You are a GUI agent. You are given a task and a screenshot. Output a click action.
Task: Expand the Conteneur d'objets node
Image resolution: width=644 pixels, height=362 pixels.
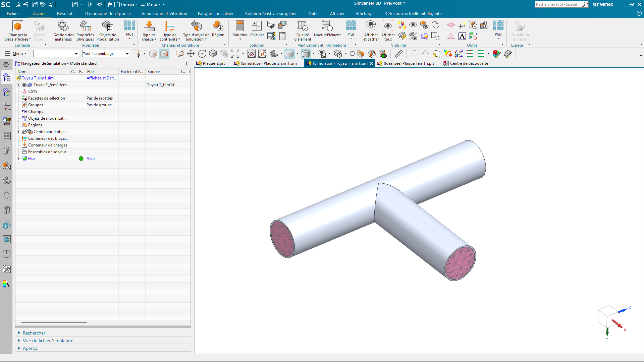(x=19, y=132)
